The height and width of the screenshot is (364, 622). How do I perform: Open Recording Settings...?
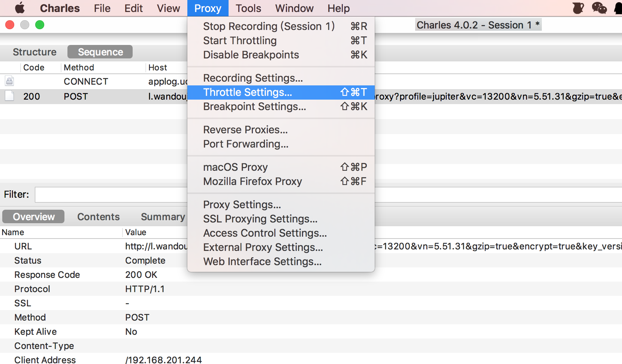pos(281,78)
